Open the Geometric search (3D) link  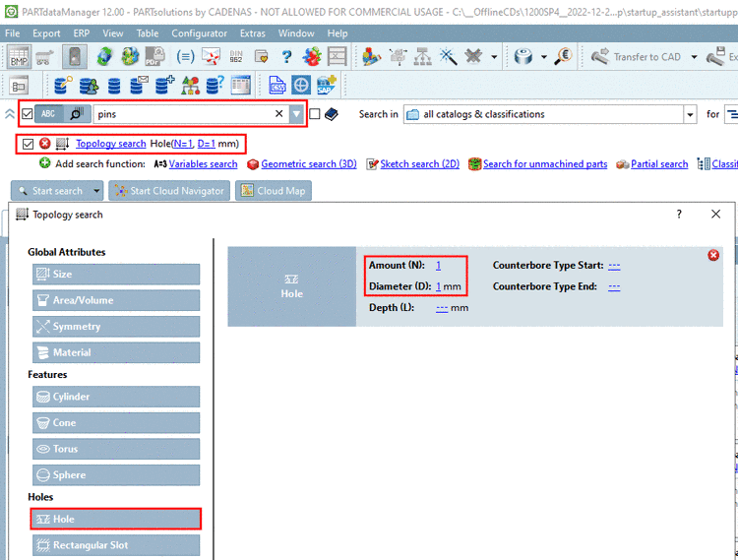(x=309, y=163)
